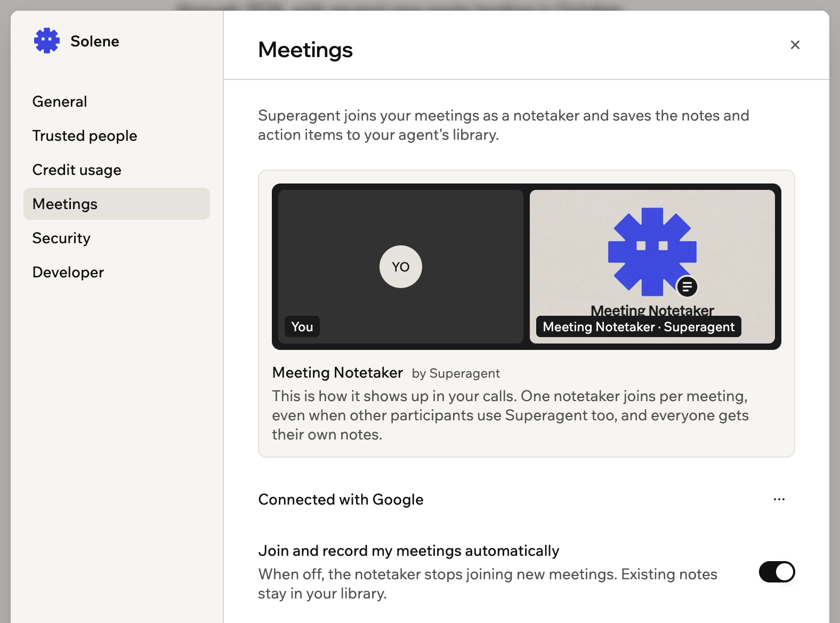The image size is (840, 623).
Task: Select Meetings in the sidebar
Action: tap(117, 204)
